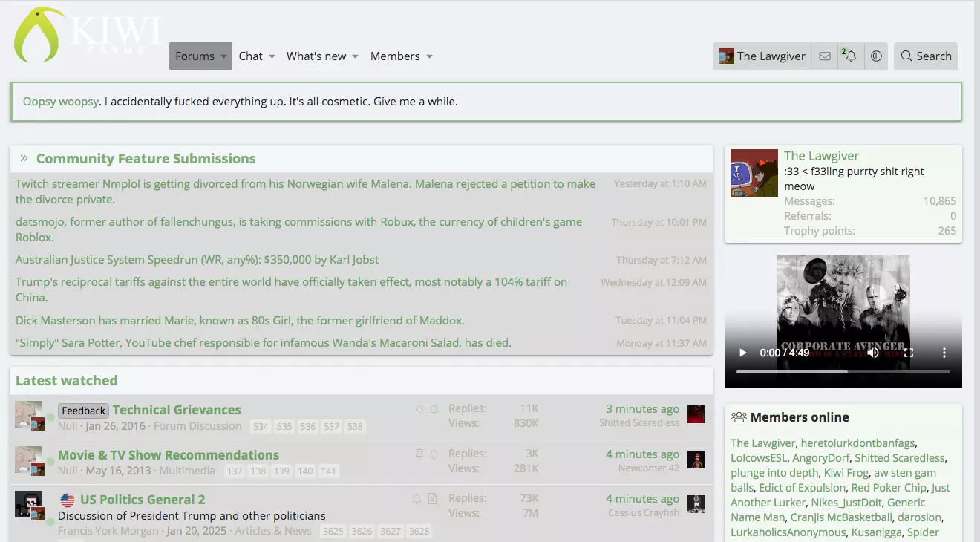Open Kiwi Frog in Members online

[x=846, y=473]
